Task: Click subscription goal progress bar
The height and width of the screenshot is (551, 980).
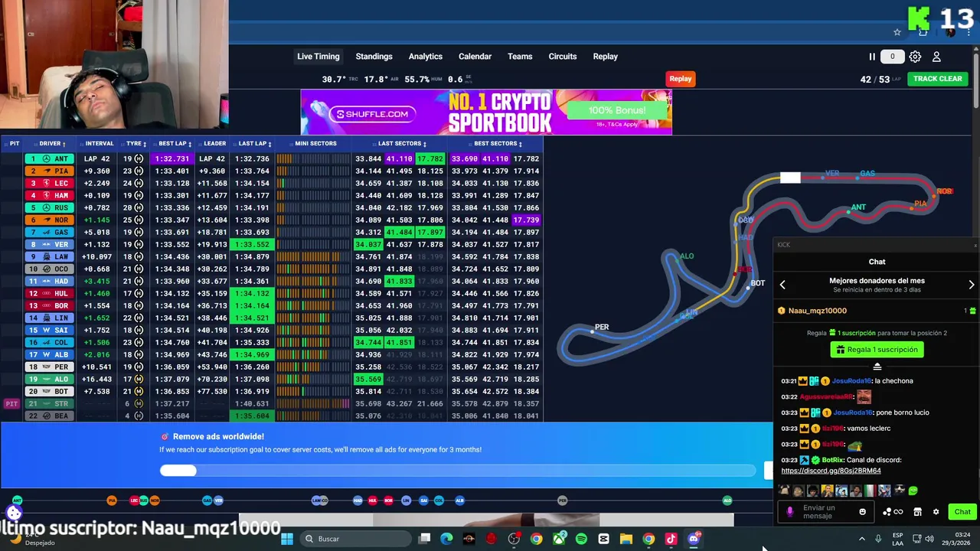Action: point(458,471)
